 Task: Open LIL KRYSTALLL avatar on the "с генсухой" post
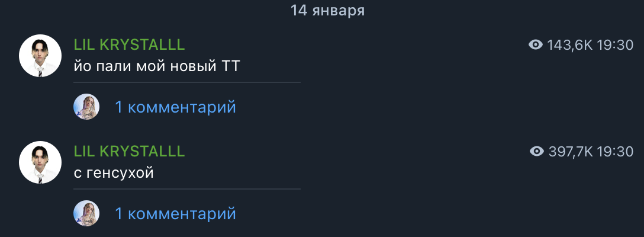(40, 162)
